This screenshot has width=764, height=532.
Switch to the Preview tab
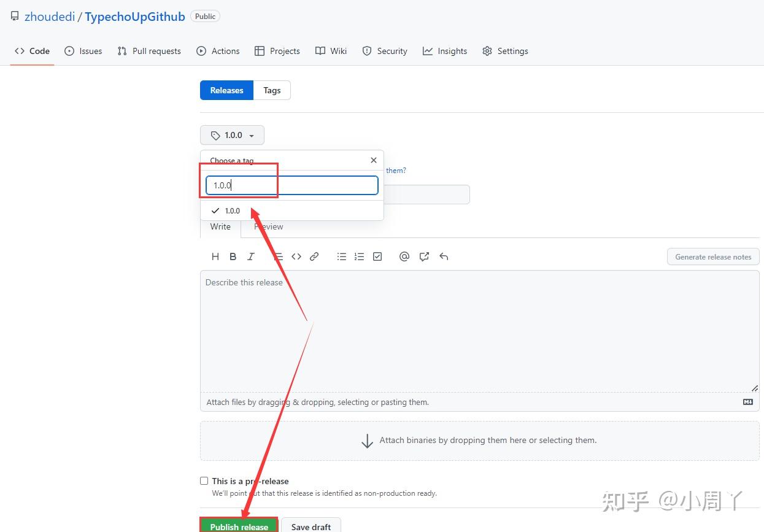(x=268, y=226)
